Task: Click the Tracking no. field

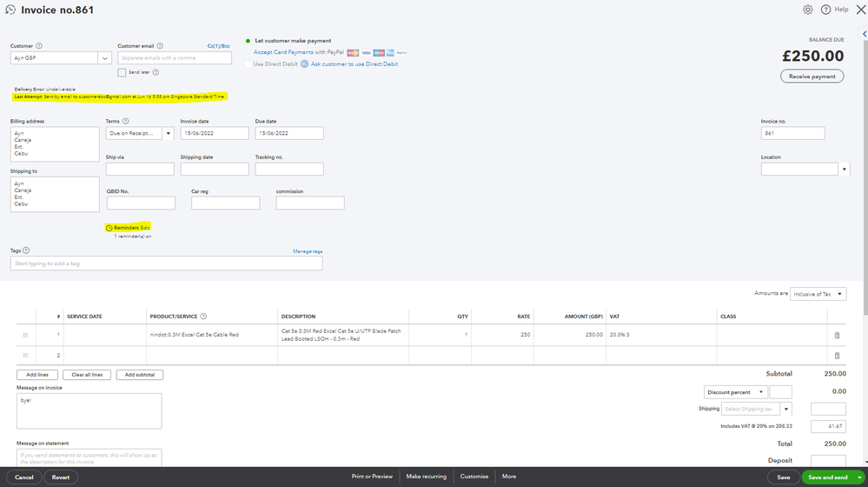Action: [289, 169]
